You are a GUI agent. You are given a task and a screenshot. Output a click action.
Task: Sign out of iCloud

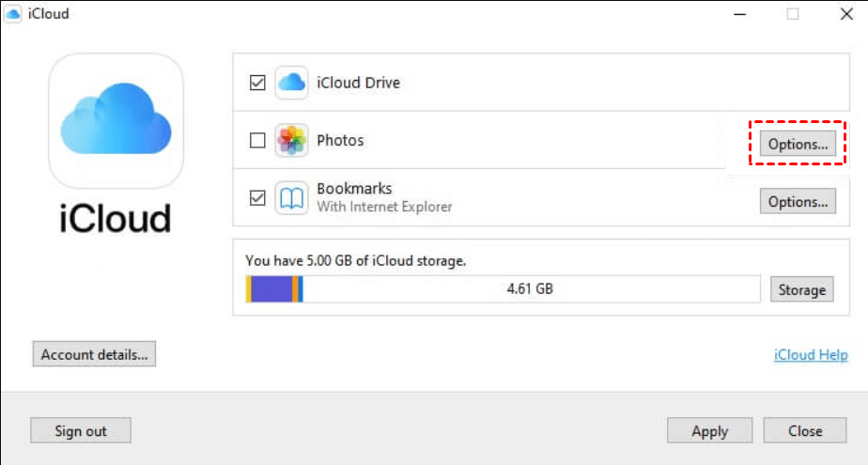point(81,431)
